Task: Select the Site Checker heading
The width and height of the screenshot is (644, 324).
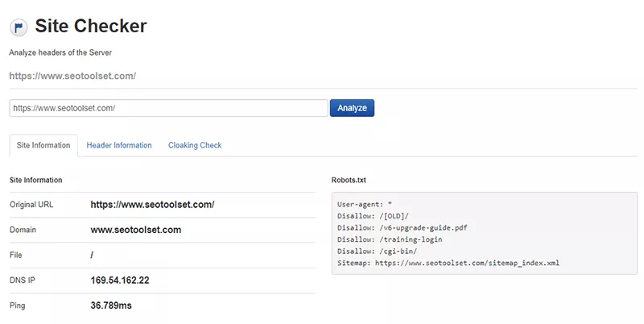Action: click(91, 26)
